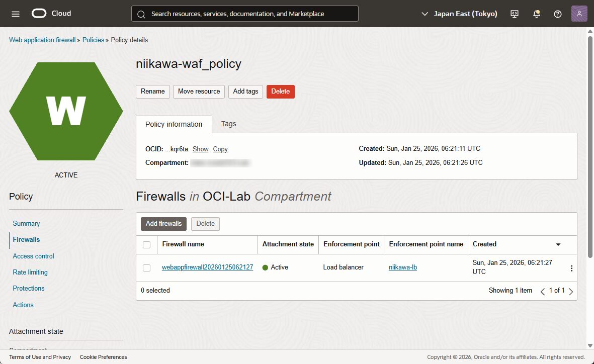Check the webappfirewall20260125062127 row checkbox
The width and height of the screenshot is (594, 364).
pos(146,268)
